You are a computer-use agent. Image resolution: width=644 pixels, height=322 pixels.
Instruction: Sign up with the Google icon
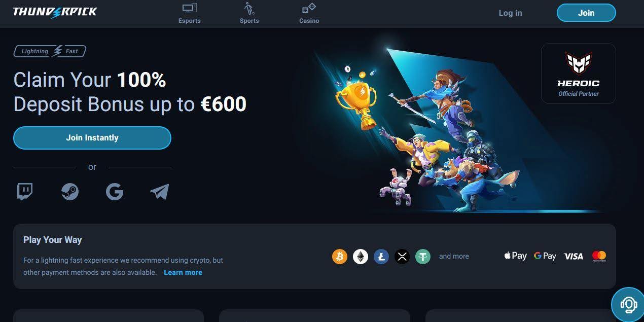tap(115, 192)
